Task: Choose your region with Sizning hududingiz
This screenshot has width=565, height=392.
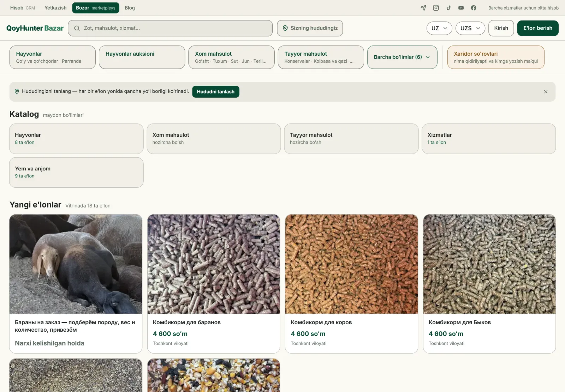Action: point(310,28)
